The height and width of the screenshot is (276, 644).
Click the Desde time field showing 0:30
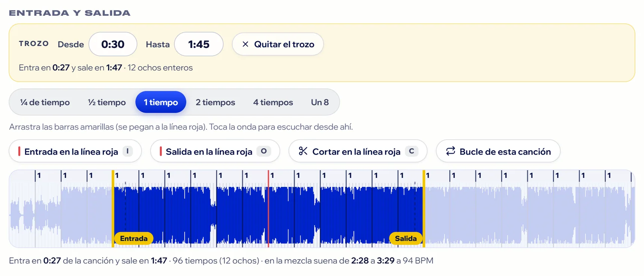click(113, 44)
